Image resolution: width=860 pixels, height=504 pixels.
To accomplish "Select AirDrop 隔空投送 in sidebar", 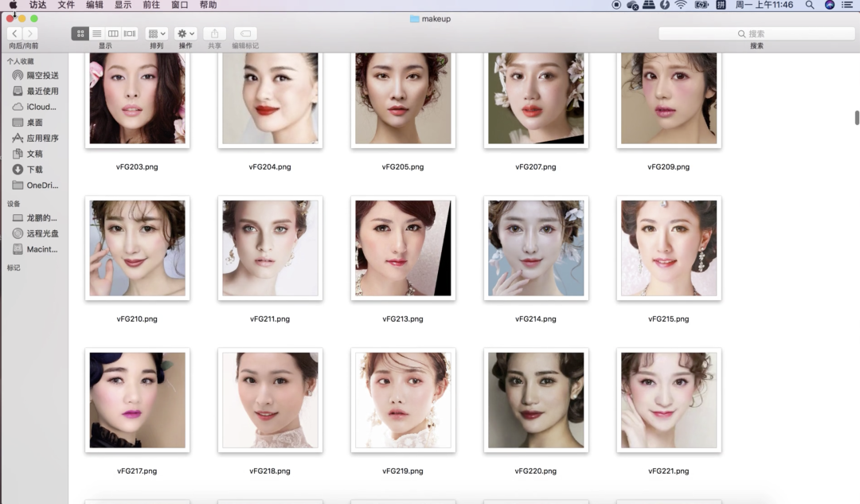I will tap(36, 75).
